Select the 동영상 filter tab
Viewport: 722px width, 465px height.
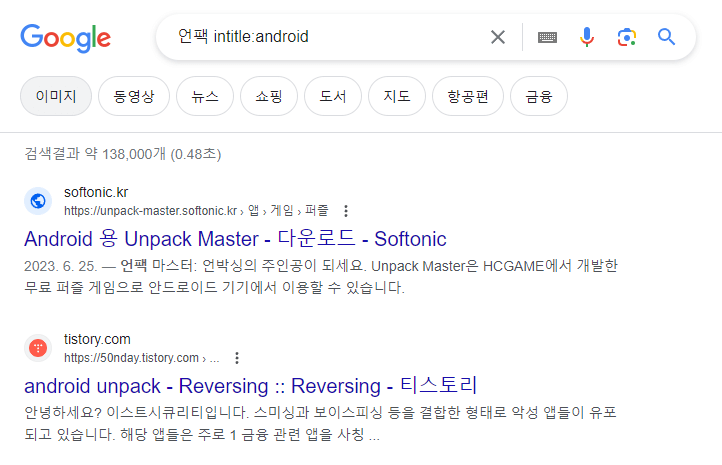tap(134, 96)
